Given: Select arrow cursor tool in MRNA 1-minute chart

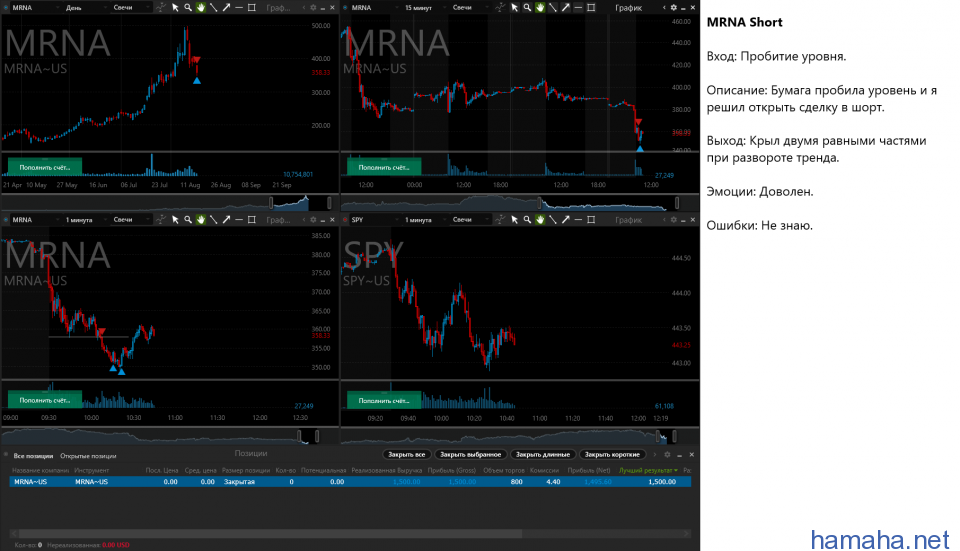Looking at the screenshot, I should coord(175,219).
